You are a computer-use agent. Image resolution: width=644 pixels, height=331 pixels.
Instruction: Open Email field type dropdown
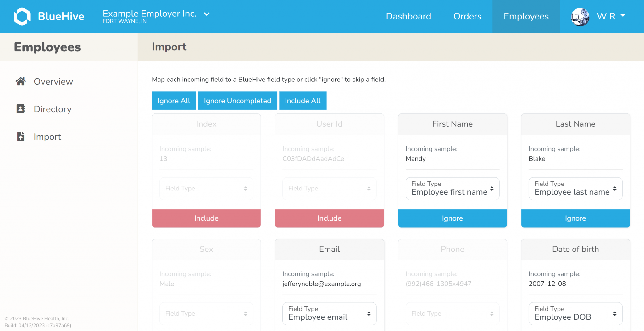329,314
